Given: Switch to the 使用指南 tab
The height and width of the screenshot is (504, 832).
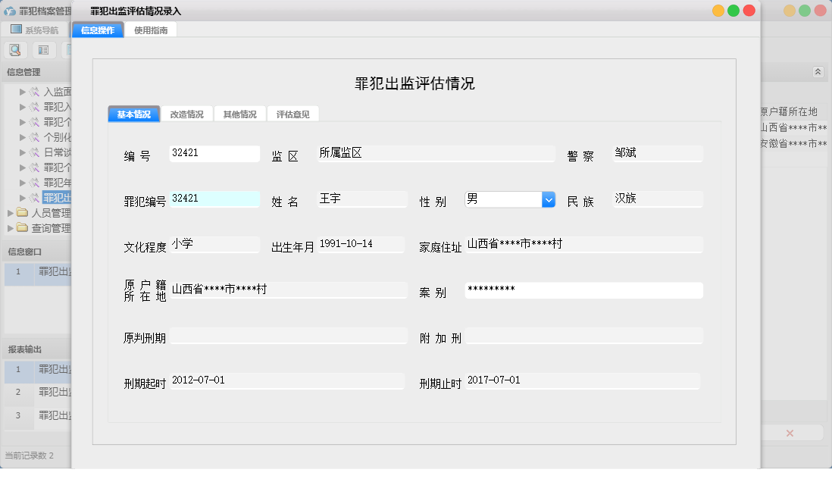Looking at the screenshot, I should tap(150, 30).
